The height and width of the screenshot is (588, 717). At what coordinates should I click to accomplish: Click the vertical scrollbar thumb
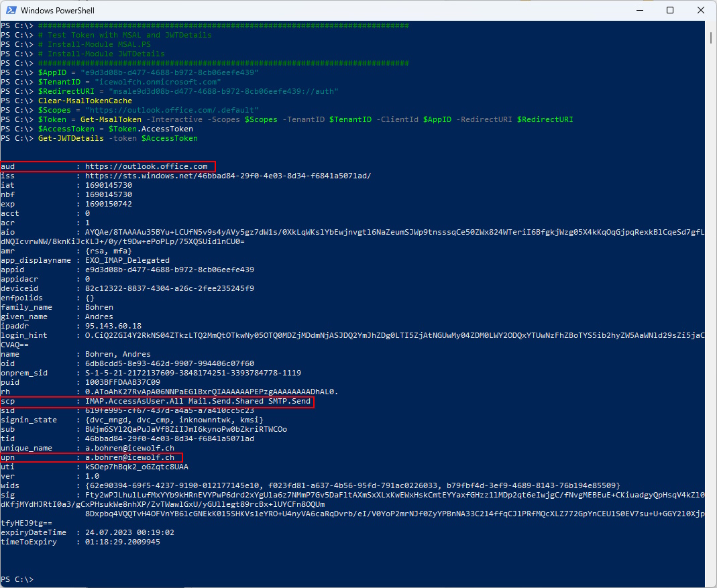pos(711,38)
